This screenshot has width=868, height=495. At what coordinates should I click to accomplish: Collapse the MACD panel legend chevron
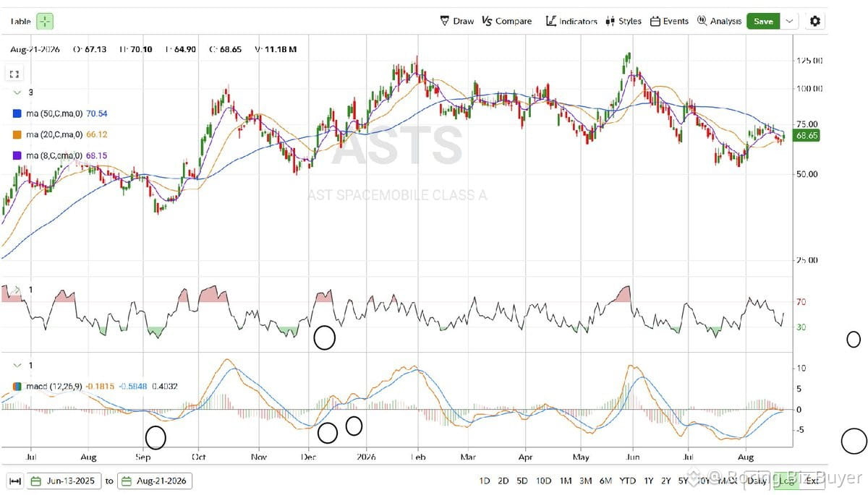16,365
